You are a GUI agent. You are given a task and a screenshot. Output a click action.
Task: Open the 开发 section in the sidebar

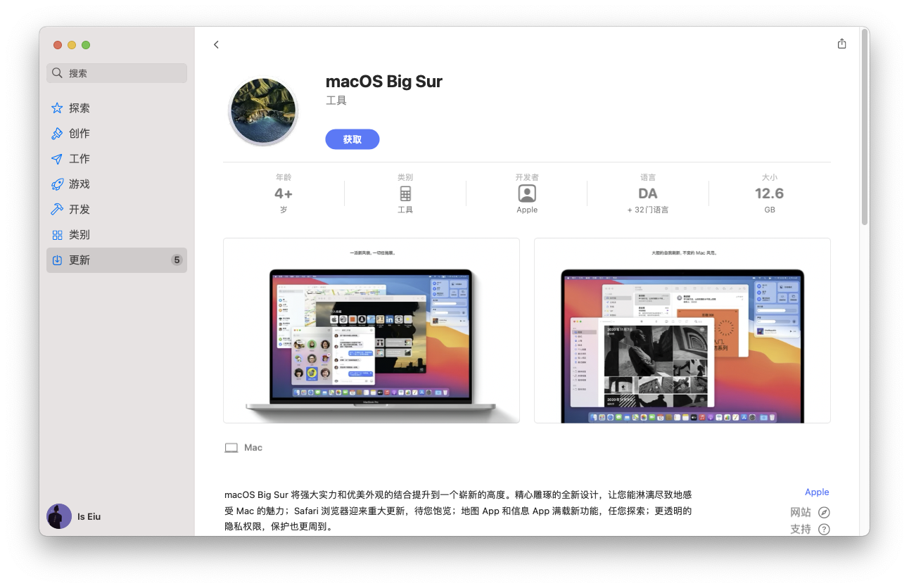click(x=117, y=210)
